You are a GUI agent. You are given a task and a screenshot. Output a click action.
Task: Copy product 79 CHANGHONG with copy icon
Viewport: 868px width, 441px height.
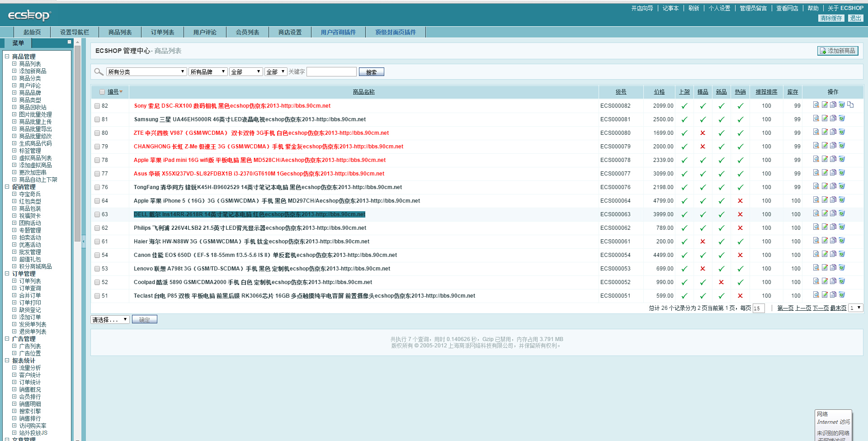click(833, 145)
